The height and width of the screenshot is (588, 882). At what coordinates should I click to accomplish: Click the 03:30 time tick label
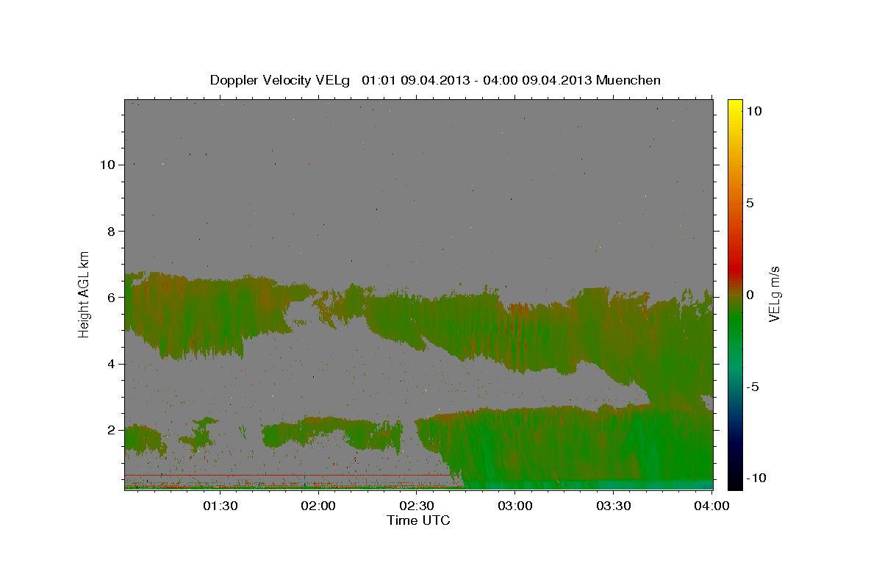(613, 506)
